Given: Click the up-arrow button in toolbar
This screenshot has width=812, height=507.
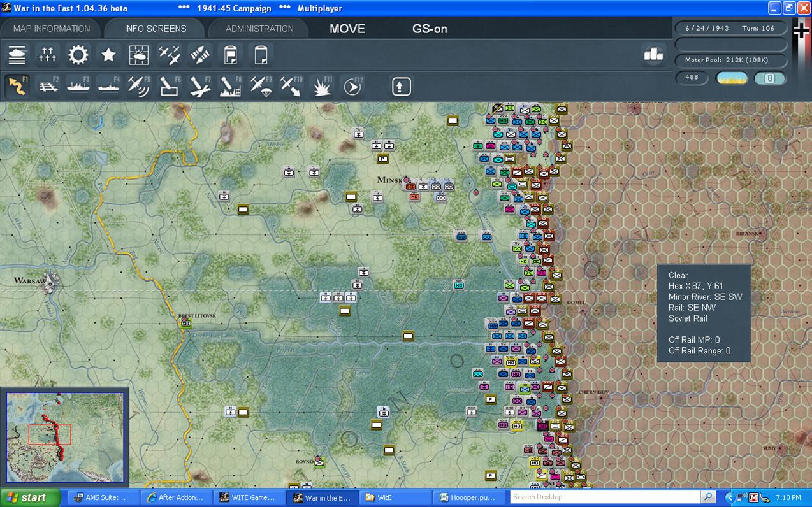Looking at the screenshot, I should point(402,86).
